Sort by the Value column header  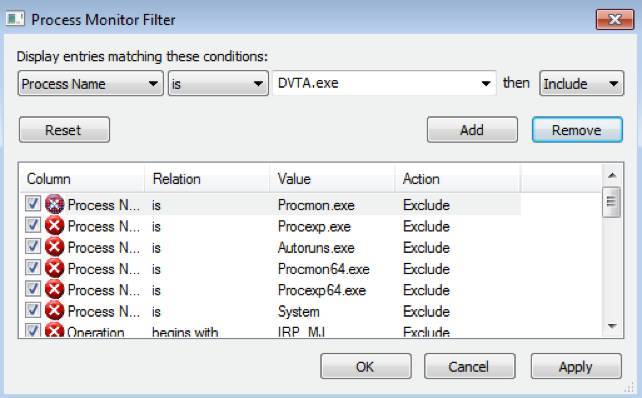(332, 179)
